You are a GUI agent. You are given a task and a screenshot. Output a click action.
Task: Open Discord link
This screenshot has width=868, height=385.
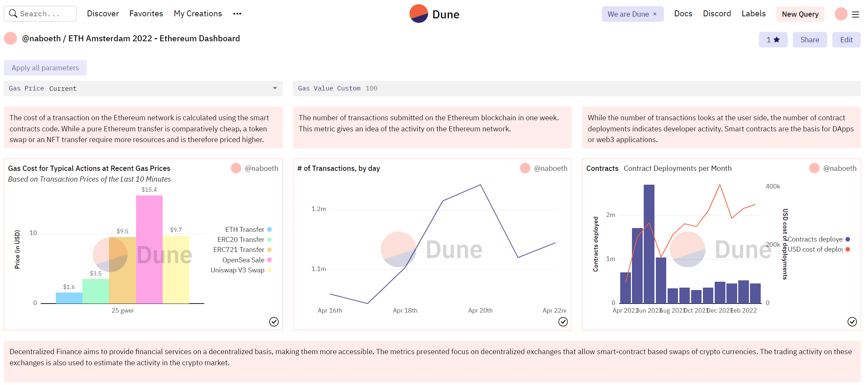[717, 14]
